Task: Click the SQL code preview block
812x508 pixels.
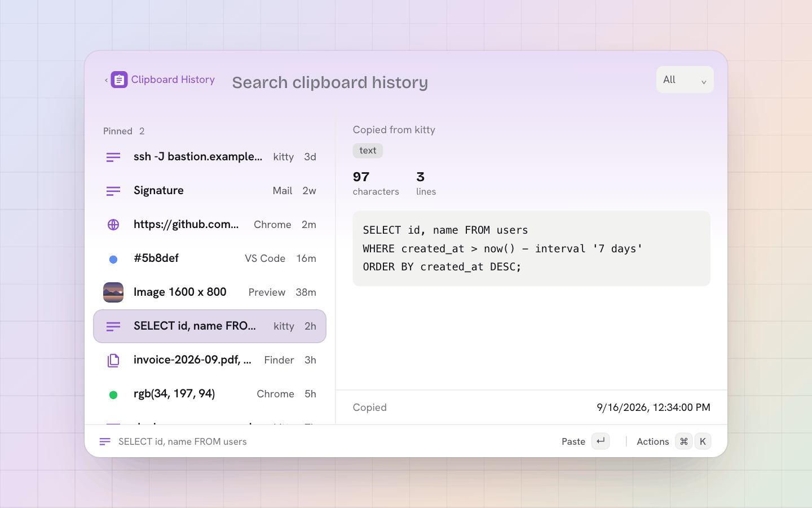Action: (x=531, y=248)
